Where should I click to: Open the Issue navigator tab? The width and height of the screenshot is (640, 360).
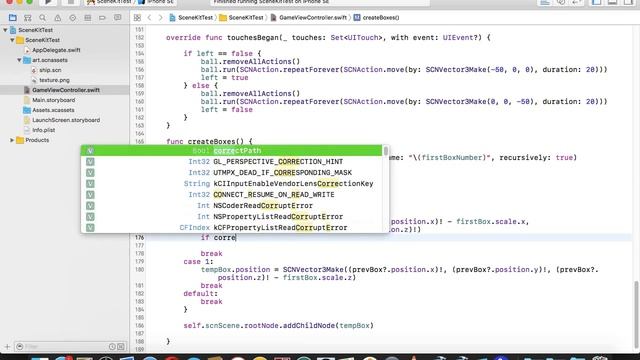point(58,18)
